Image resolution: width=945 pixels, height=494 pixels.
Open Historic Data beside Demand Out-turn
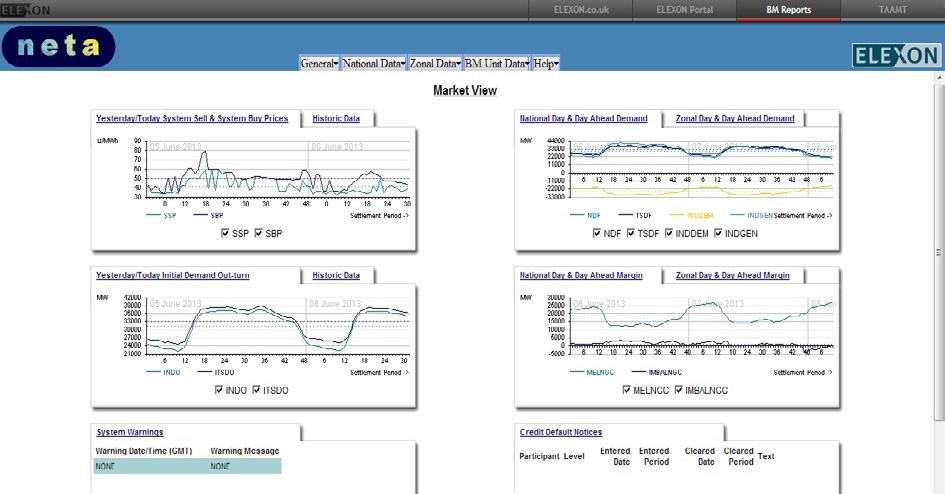click(336, 275)
